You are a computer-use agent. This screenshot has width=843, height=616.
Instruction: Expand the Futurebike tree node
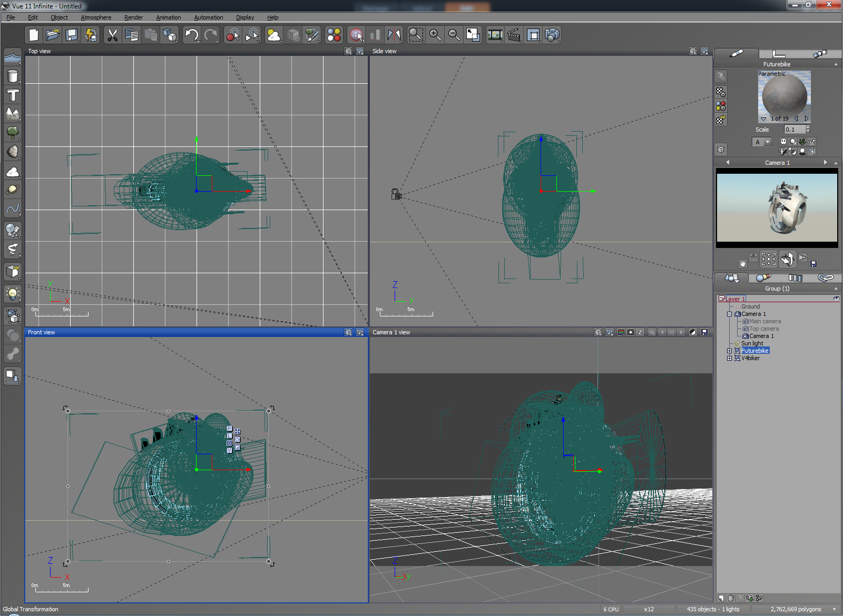pyautogui.click(x=729, y=351)
